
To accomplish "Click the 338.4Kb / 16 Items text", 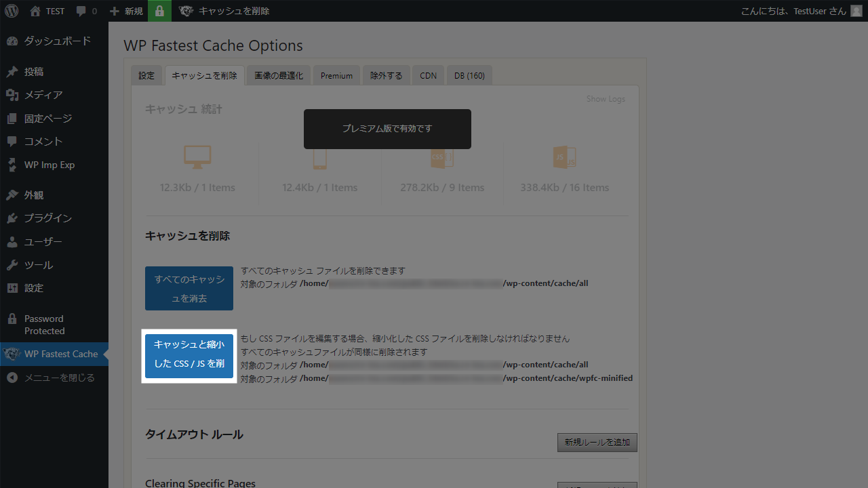I will point(565,188).
